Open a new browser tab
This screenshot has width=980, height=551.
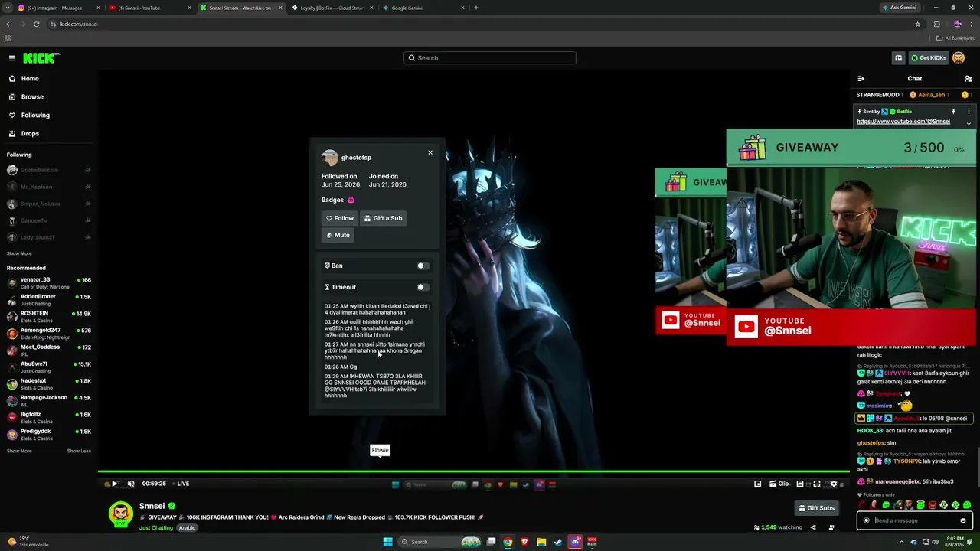coord(476,8)
